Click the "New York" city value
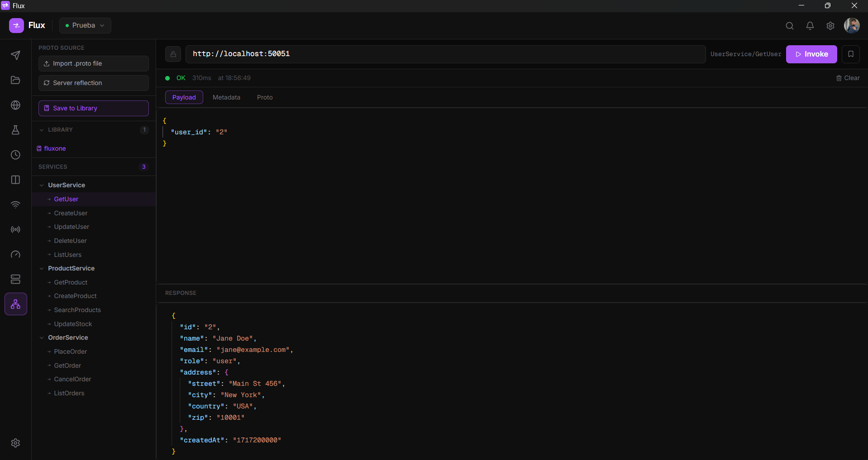This screenshot has height=460, width=868. pyautogui.click(x=240, y=395)
